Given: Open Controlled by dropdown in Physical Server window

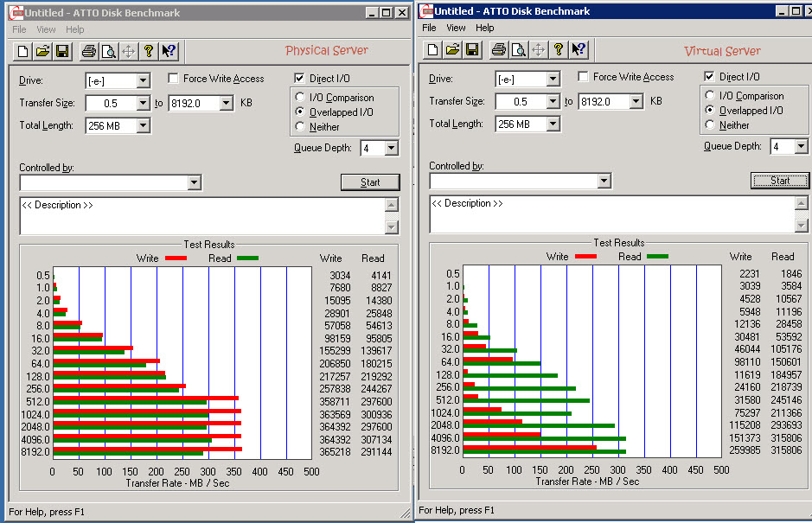Looking at the screenshot, I should [x=195, y=182].
